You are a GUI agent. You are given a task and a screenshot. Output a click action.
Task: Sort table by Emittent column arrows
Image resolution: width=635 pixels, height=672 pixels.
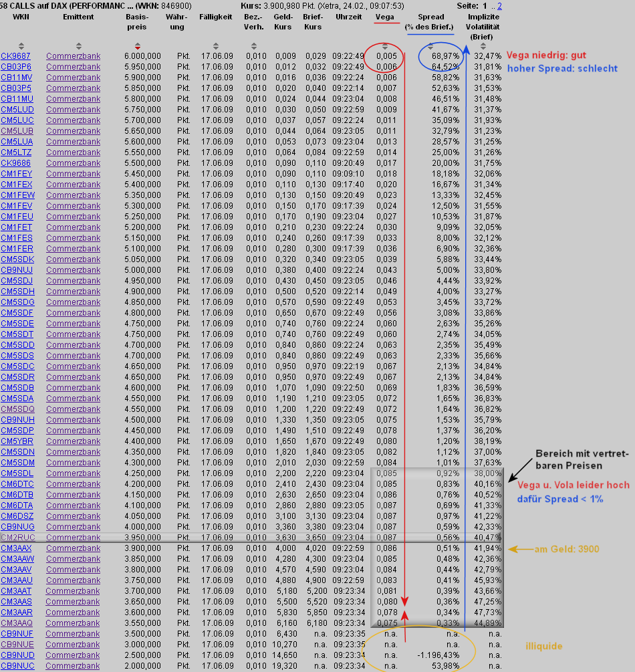point(78,46)
